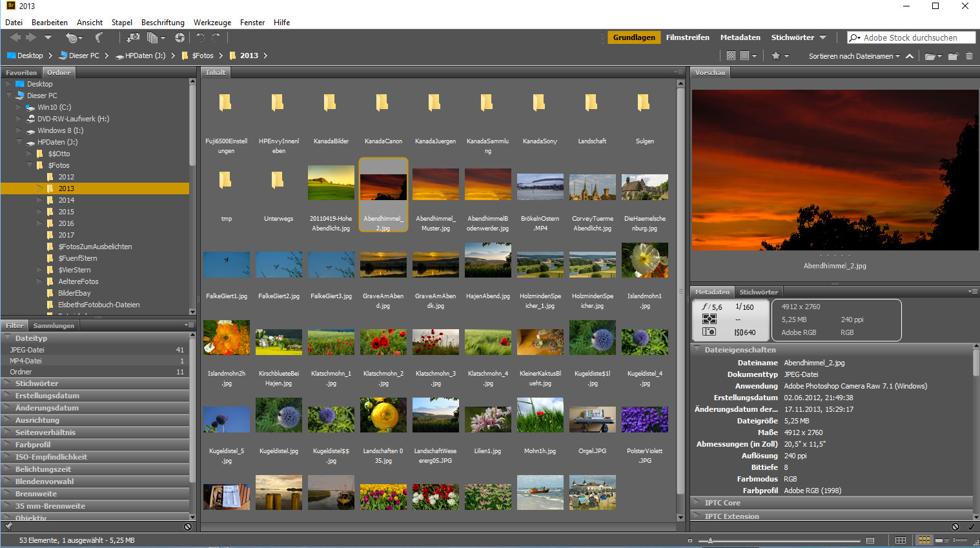Click the trash delete icon
Viewport: 980px width, 548px height.
click(x=969, y=56)
